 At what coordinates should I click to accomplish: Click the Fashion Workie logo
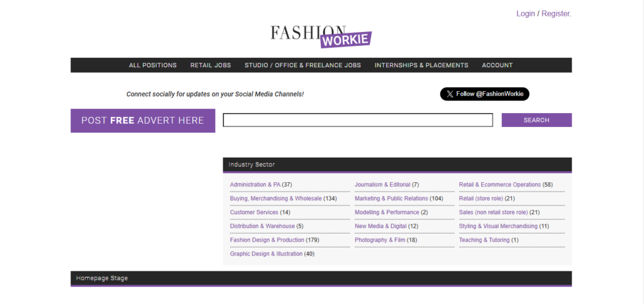(x=321, y=36)
